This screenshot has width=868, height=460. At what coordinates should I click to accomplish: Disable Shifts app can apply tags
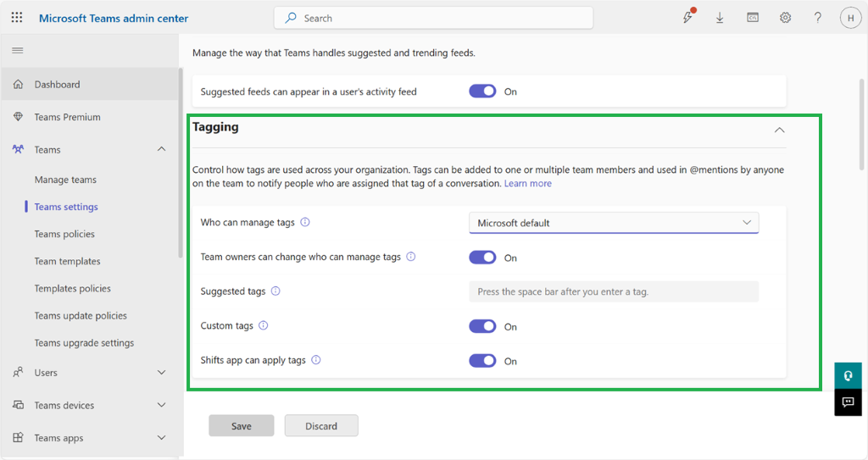point(482,361)
